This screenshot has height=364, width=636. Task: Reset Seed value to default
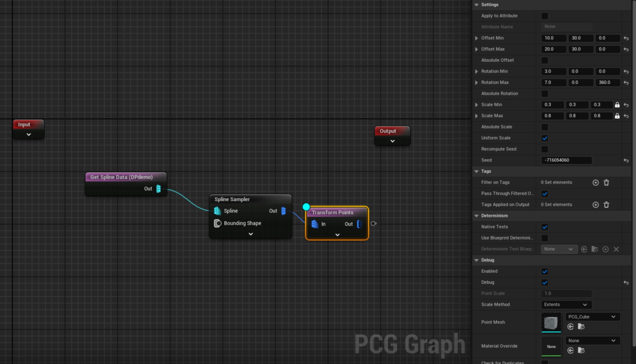point(626,160)
